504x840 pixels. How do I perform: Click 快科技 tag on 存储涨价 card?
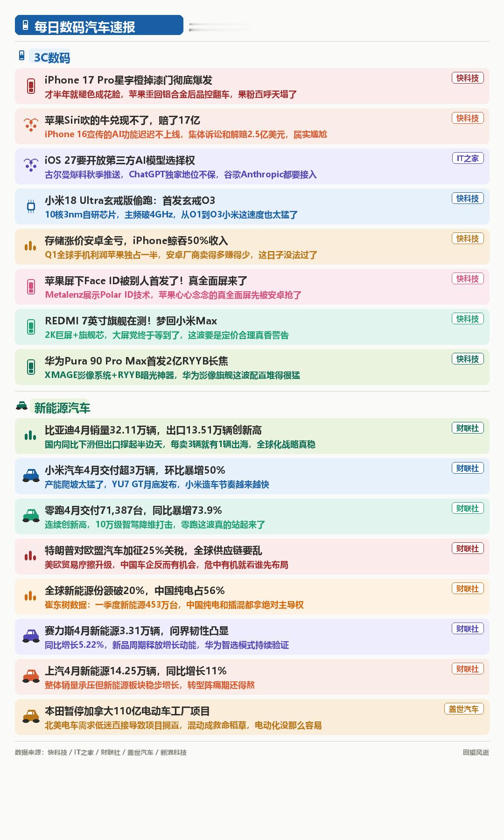pyautogui.click(x=468, y=238)
